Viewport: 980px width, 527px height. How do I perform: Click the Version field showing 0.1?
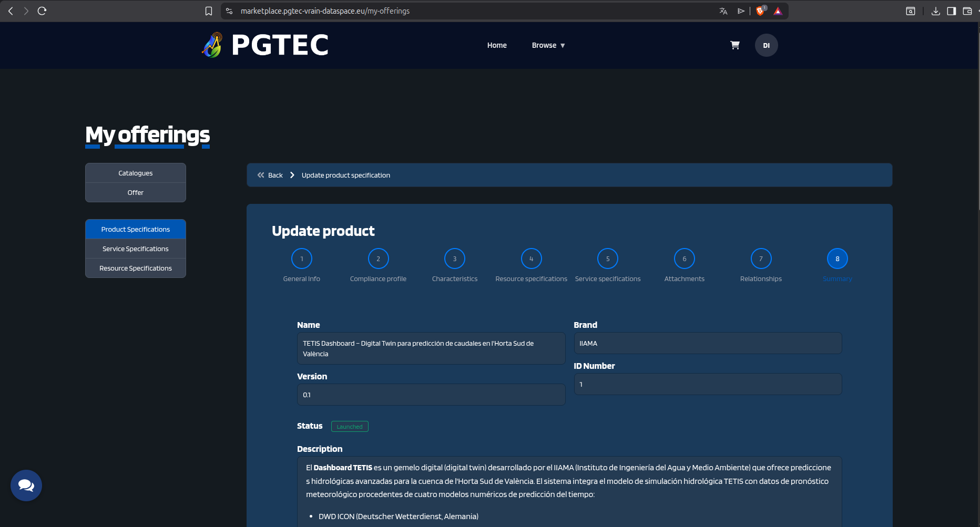[431, 395]
